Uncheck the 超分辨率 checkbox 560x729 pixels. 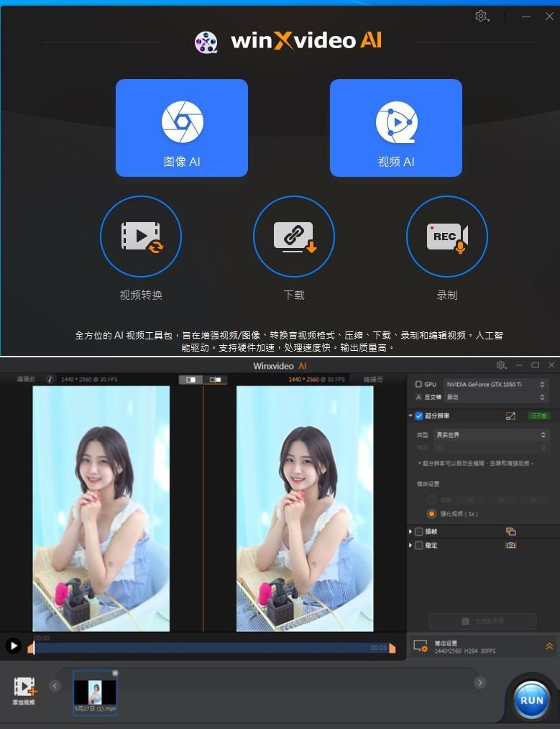coord(419,416)
